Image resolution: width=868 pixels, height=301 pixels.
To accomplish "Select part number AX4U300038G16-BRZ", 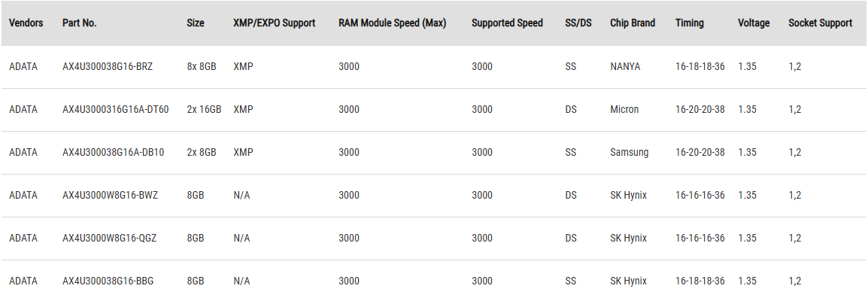I will (x=108, y=66).
